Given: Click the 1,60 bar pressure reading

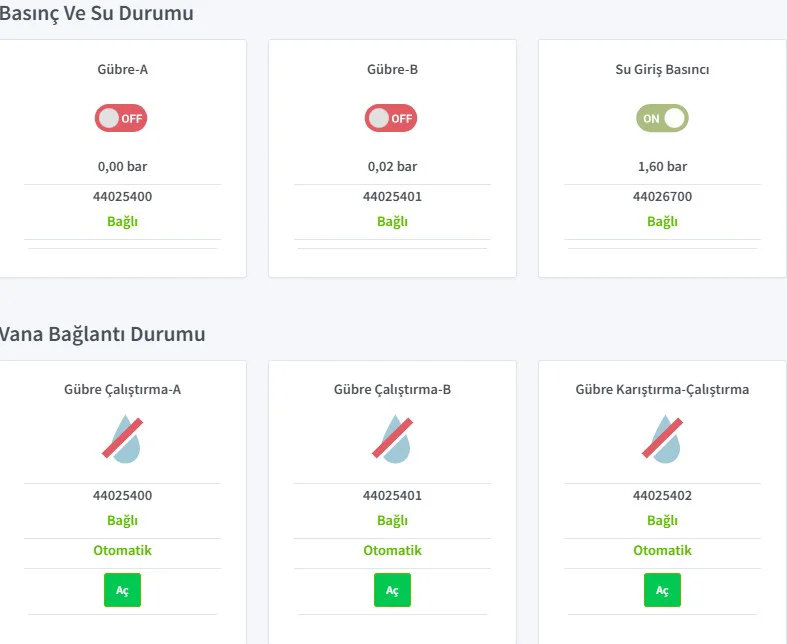Looking at the screenshot, I should [662, 166].
